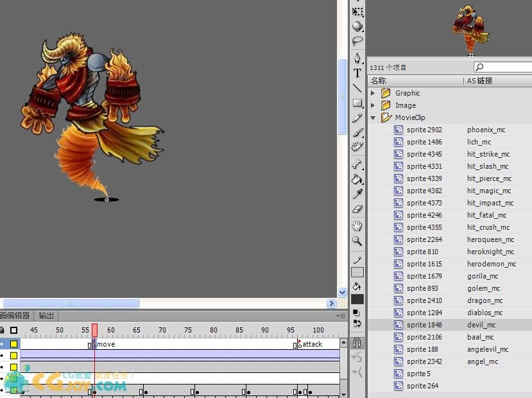The height and width of the screenshot is (398, 532).
Task: Toggle outline square on the blue highlighted layer
Action: [13, 356]
